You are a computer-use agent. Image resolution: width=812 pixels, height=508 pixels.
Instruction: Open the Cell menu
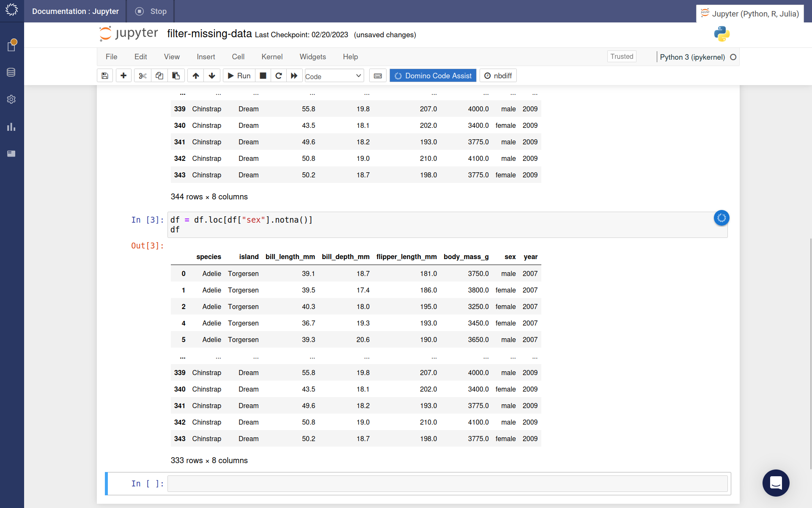pyautogui.click(x=238, y=57)
